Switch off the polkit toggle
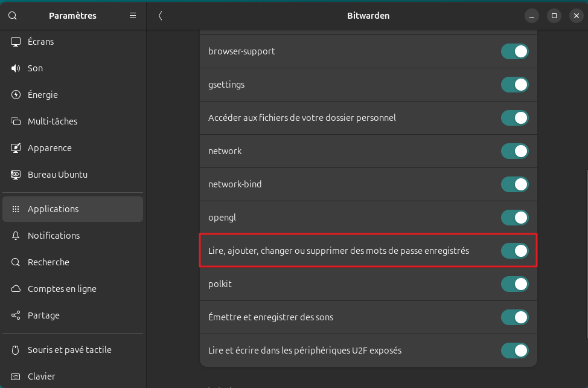Screen dimensions: 588x388 point(514,283)
